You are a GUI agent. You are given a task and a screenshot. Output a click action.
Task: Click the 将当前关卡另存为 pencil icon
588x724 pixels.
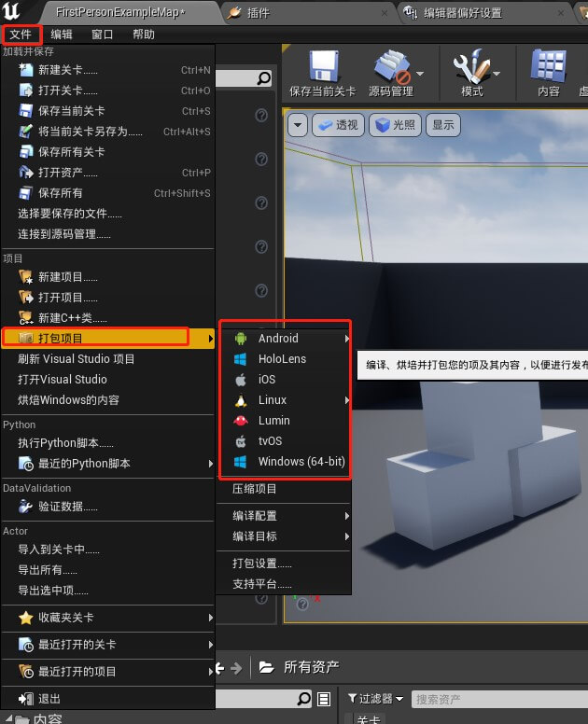(x=26, y=132)
